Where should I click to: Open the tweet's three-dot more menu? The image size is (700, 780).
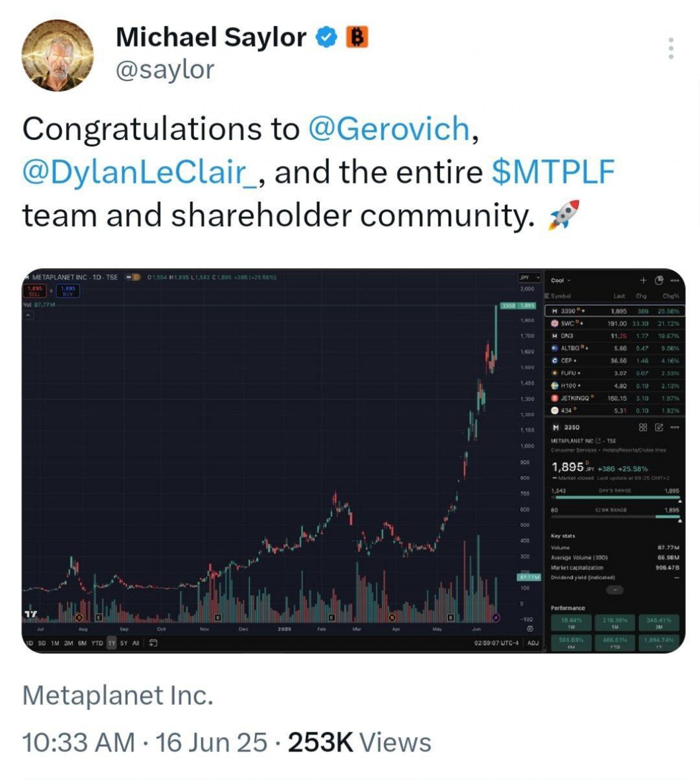pos(671,48)
